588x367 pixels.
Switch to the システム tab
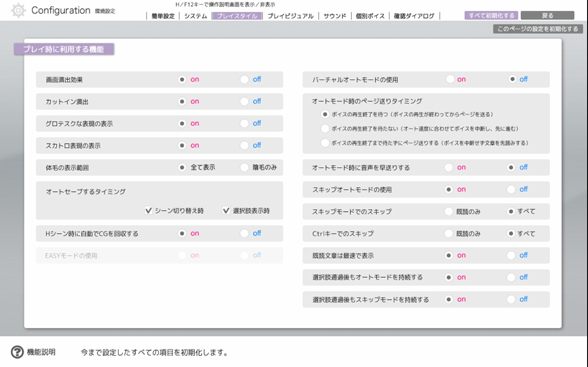point(195,16)
